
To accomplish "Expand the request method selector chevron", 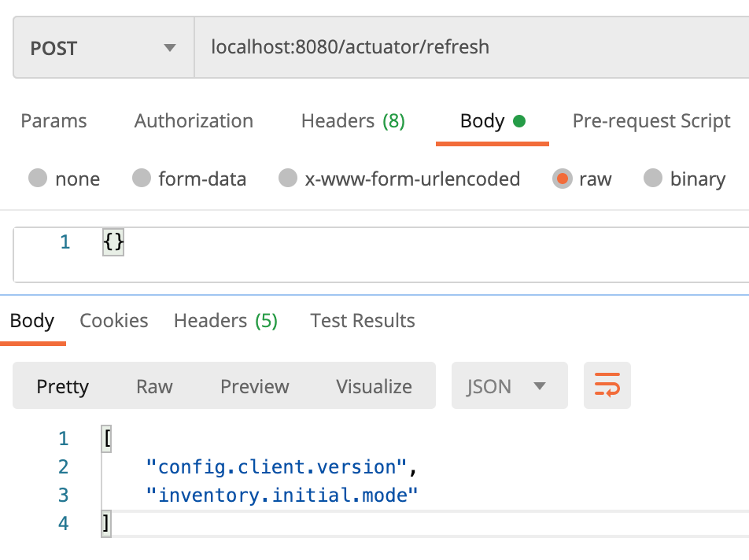I will click(x=170, y=47).
